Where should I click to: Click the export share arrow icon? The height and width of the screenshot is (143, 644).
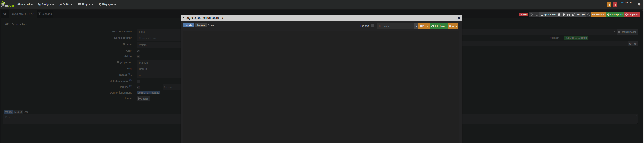pos(579,14)
